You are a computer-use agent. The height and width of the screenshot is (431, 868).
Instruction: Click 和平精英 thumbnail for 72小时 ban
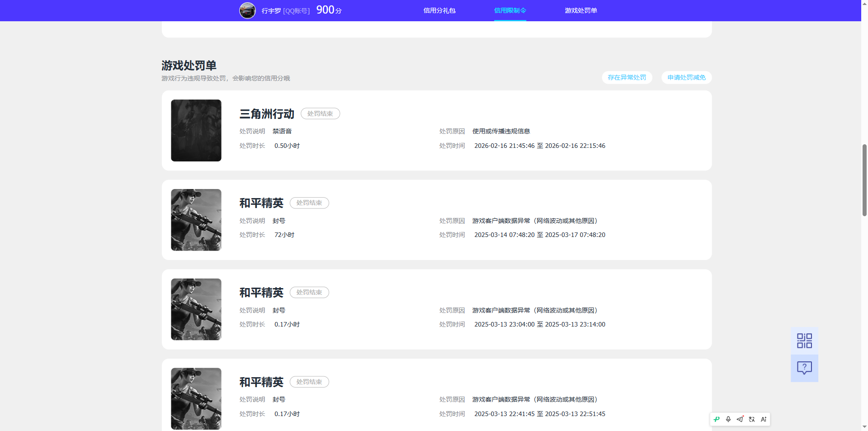tap(196, 220)
